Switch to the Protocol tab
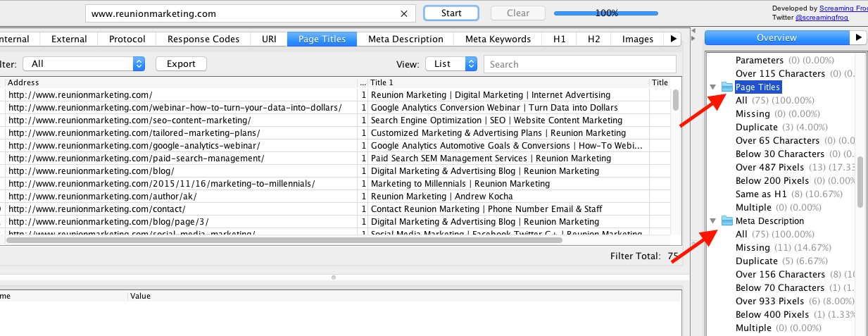This screenshot has height=336, width=868. (127, 39)
